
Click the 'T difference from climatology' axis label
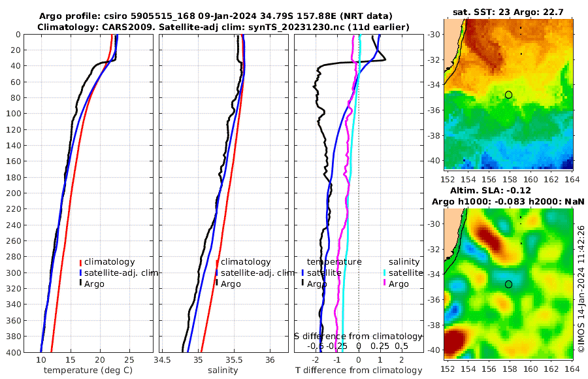tap(359, 371)
